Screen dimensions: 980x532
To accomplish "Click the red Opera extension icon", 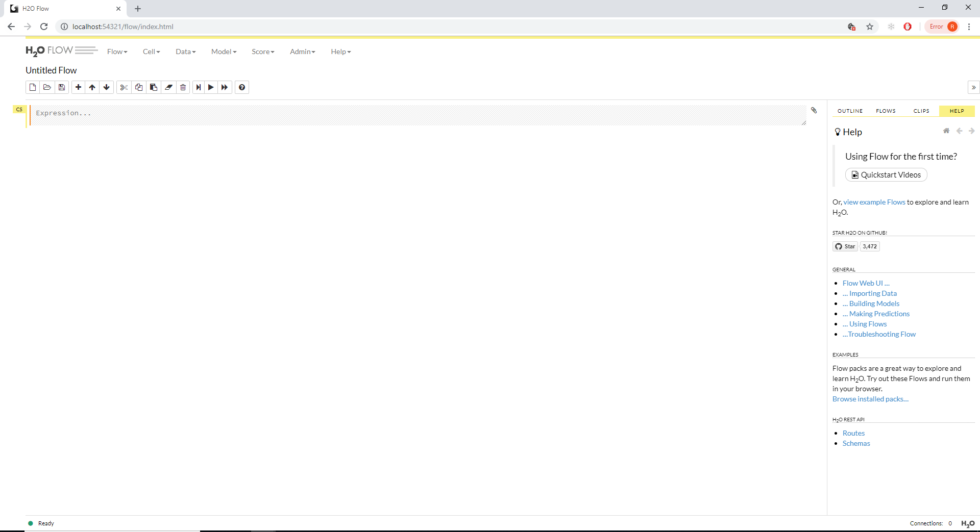I will (908, 27).
